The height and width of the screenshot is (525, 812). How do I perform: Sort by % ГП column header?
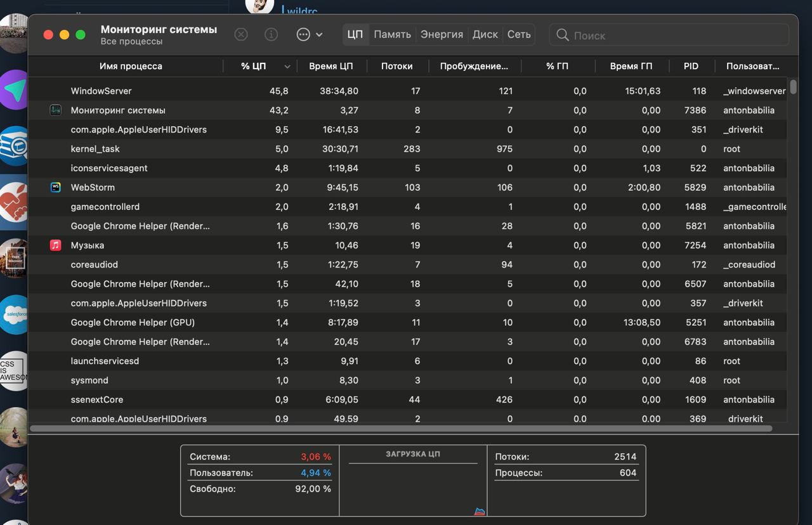[x=558, y=66]
